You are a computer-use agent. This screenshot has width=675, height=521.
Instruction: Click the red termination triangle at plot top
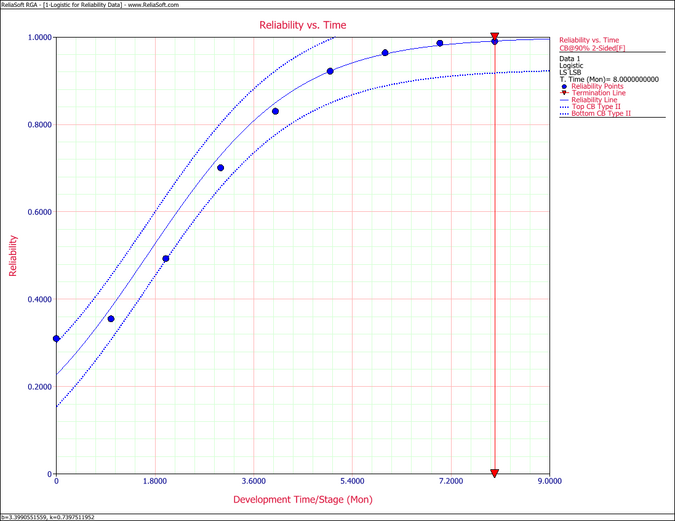click(495, 38)
